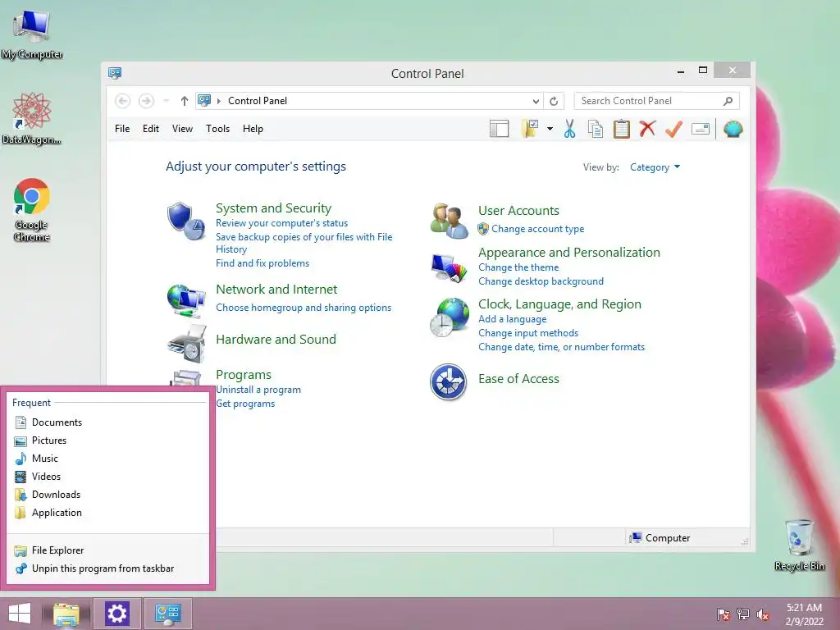Open the Google Chrome desktop shortcut

point(32,210)
